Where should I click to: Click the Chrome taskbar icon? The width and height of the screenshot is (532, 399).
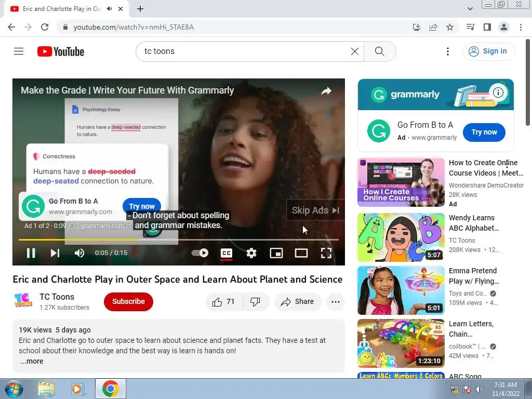(x=110, y=389)
